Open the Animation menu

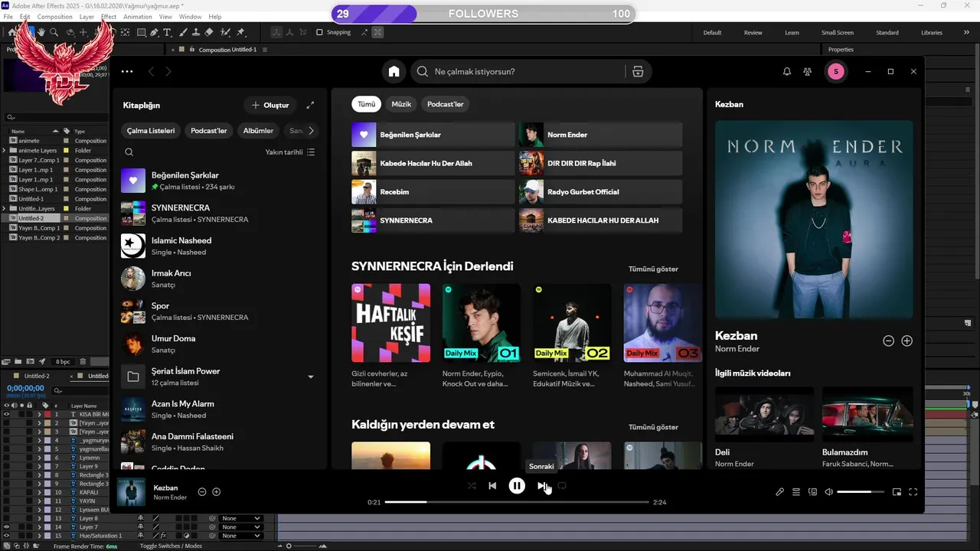pyautogui.click(x=138, y=16)
